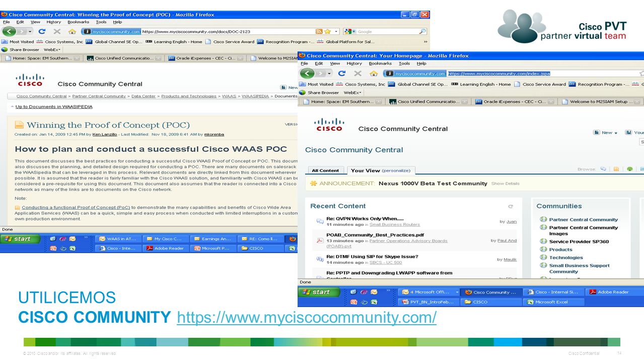The image size is (644, 363).
Task: Open Ken Lanzillo author link
Action: tap(105, 135)
